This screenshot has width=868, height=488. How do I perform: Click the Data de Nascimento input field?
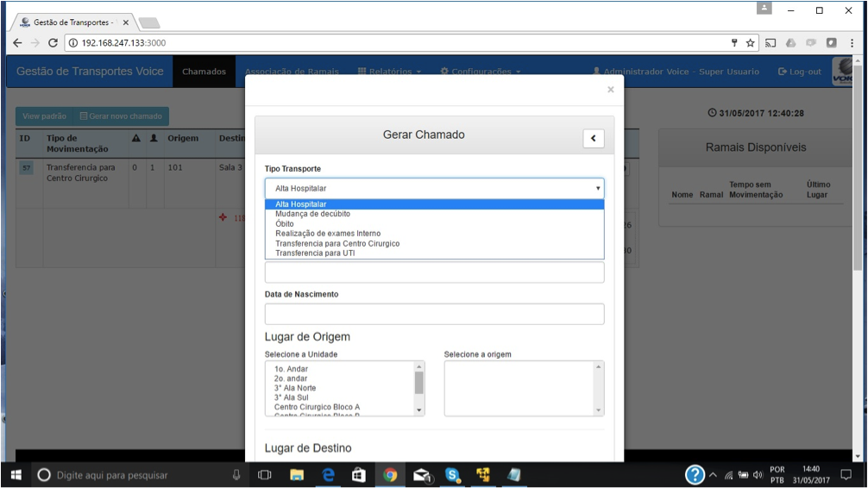point(434,314)
